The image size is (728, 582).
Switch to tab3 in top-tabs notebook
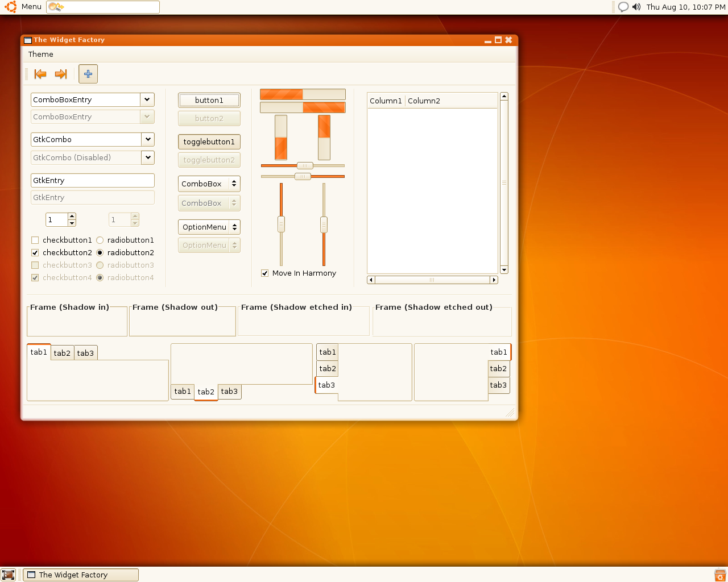(85, 353)
